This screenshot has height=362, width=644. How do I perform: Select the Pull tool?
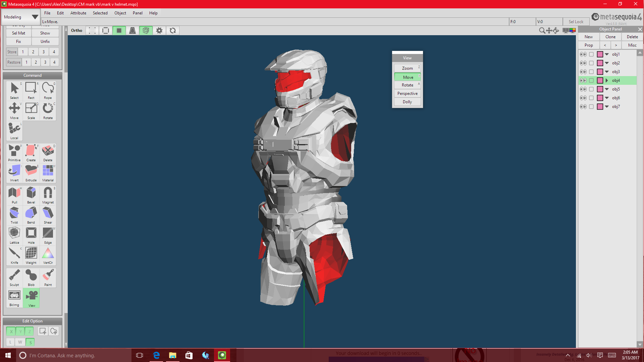tap(14, 195)
